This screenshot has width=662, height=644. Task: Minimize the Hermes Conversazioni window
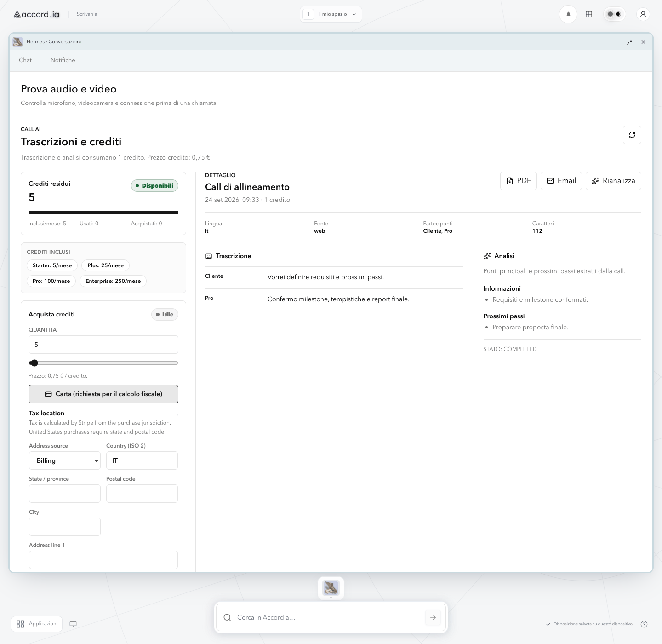(616, 42)
